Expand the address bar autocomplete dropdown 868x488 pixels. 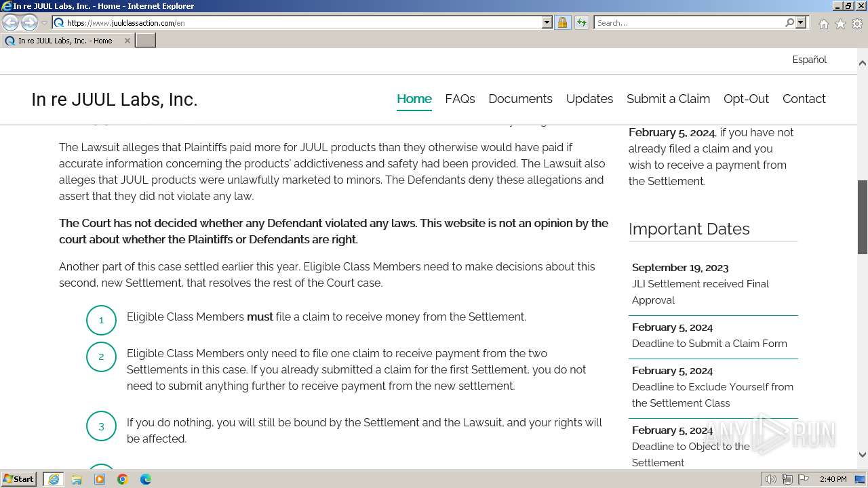pos(547,22)
